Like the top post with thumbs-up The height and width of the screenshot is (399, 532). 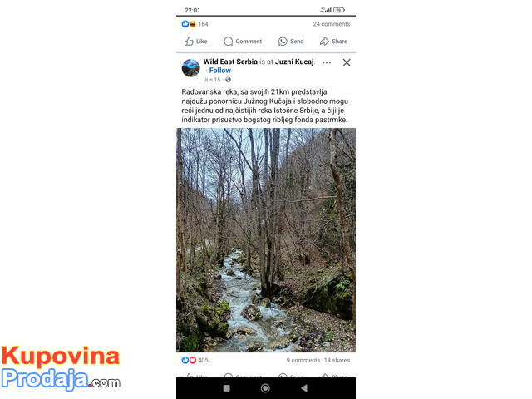tap(196, 42)
